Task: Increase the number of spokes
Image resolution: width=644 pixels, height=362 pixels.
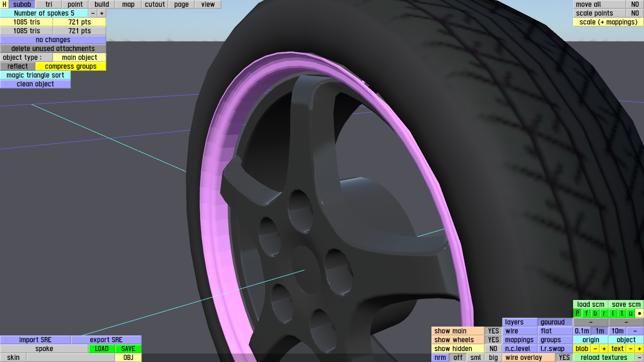Action: (x=102, y=13)
